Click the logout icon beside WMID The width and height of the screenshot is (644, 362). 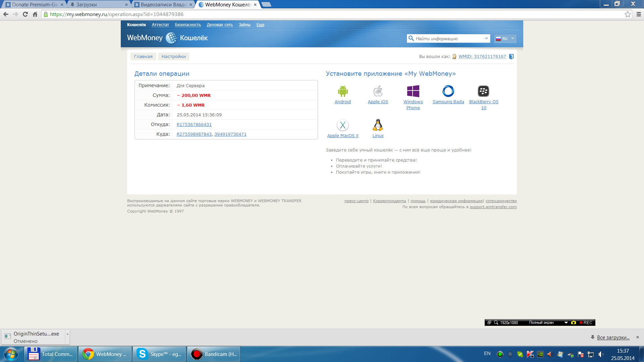pyautogui.click(x=511, y=57)
